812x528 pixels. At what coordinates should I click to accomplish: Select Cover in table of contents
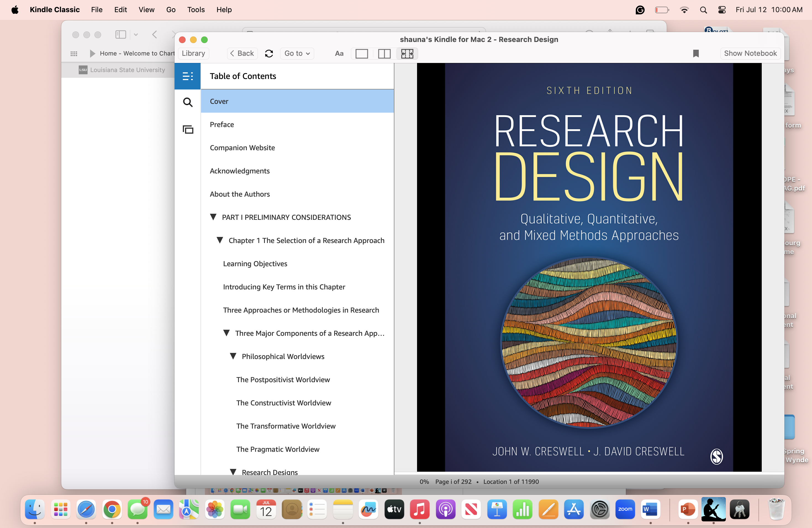297,101
